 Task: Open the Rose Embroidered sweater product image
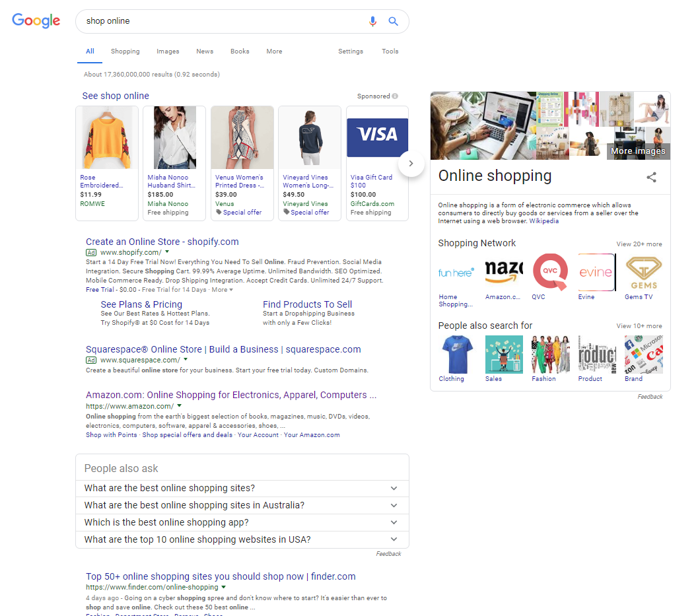coord(107,137)
